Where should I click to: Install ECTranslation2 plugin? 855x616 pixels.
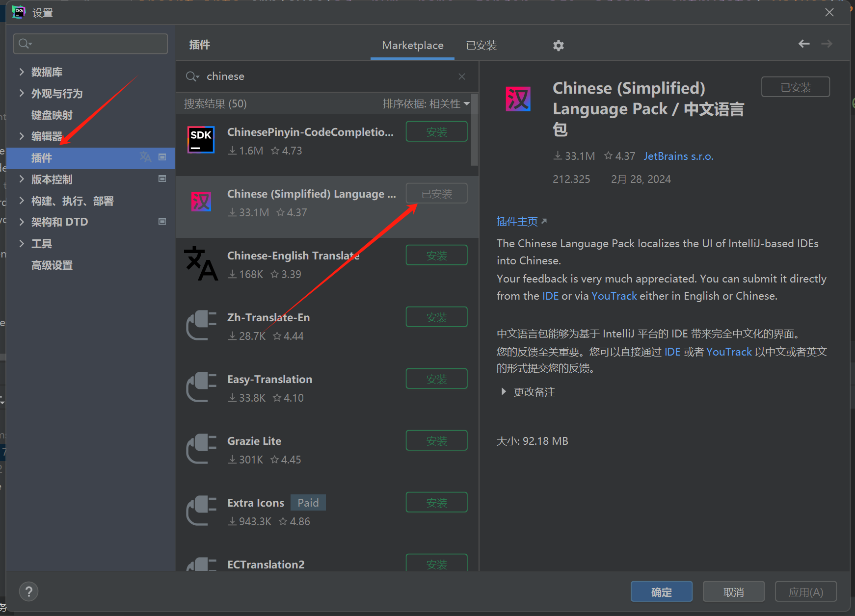(436, 563)
